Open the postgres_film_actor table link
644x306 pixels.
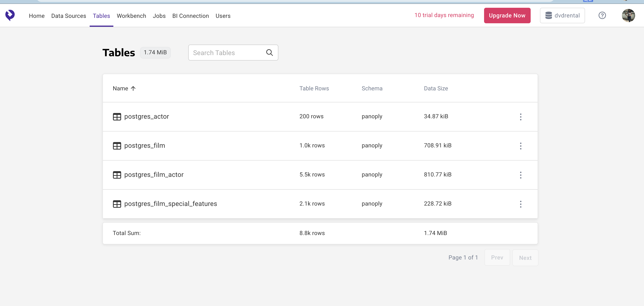point(154,175)
